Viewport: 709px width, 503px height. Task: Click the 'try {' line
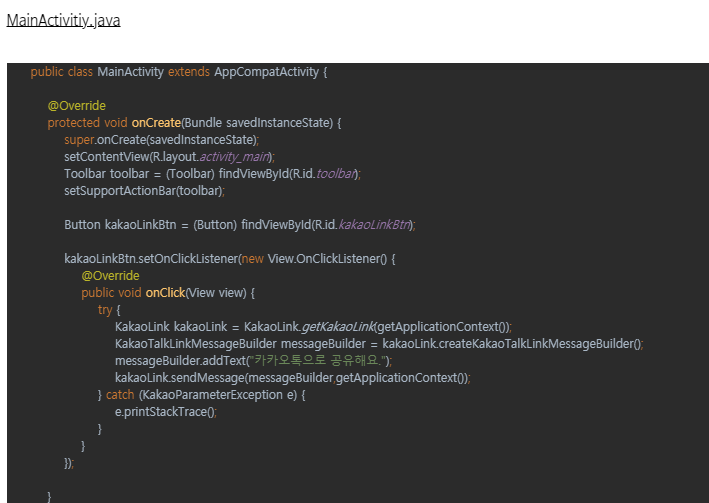click(x=109, y=310)
